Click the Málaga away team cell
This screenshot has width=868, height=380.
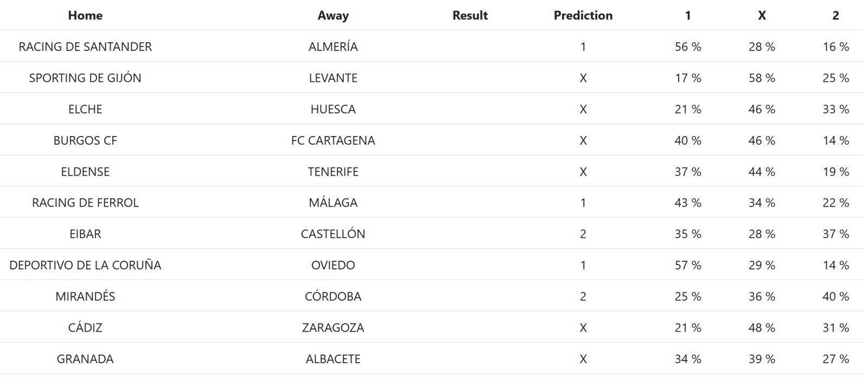tap(333, 203)
